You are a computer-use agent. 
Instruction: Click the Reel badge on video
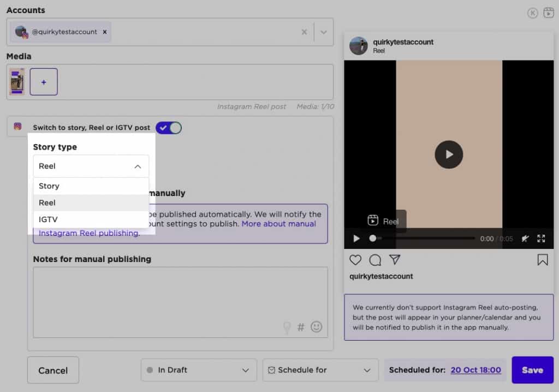pos(383,221)
